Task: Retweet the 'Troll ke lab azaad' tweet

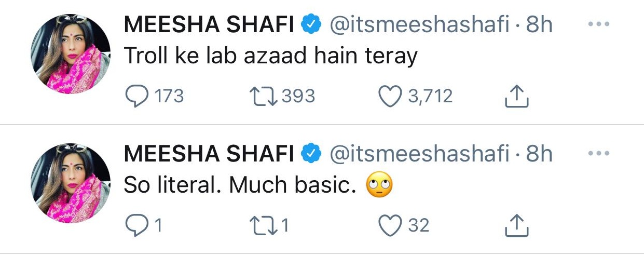Action: pyautogui.click(x=262, y=97)
